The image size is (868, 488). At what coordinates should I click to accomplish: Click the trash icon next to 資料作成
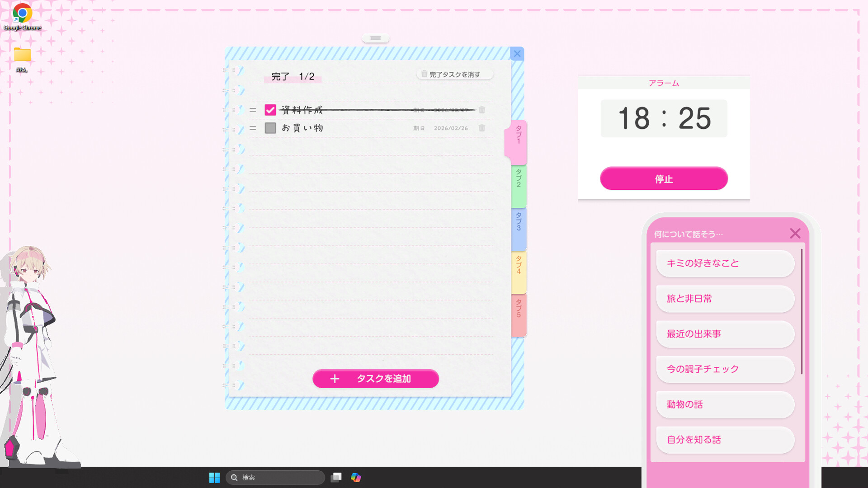tap(481, 110)
